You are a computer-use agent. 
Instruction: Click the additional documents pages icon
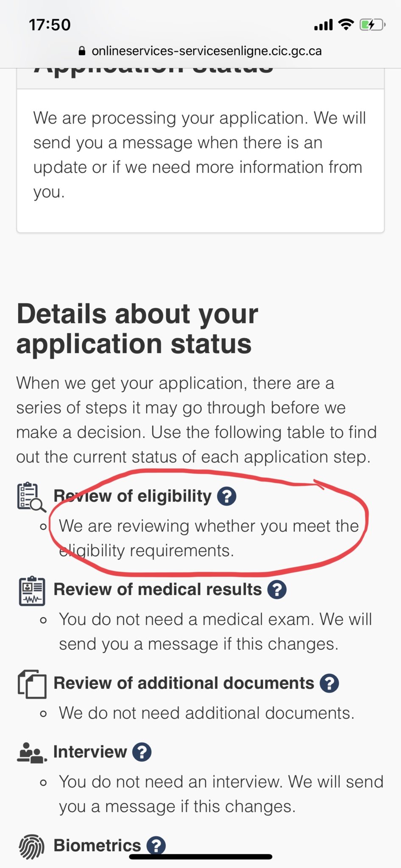[x=32, y=684]
